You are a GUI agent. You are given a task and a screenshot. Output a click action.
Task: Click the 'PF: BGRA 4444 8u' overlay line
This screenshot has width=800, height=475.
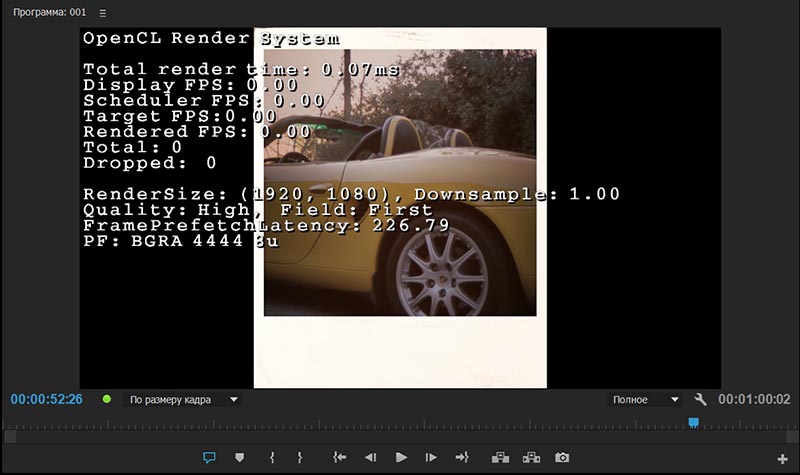coord(181,241)
